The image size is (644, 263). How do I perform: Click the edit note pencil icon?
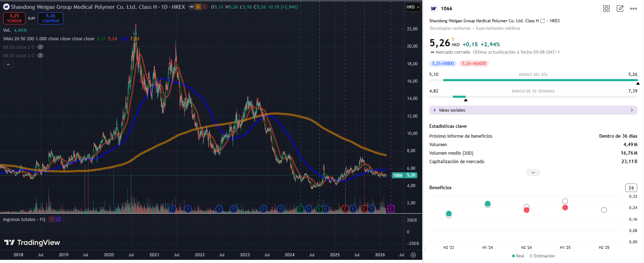click(x=620, y=8)
